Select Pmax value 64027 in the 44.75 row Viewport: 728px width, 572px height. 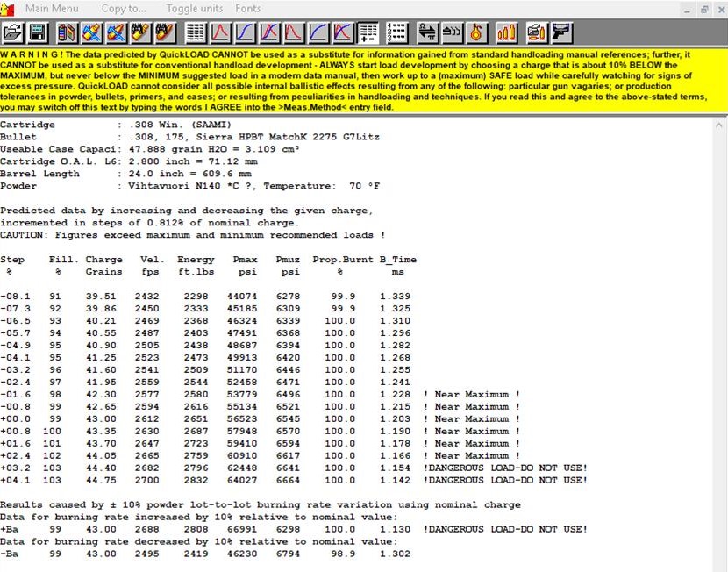(242, 480)
